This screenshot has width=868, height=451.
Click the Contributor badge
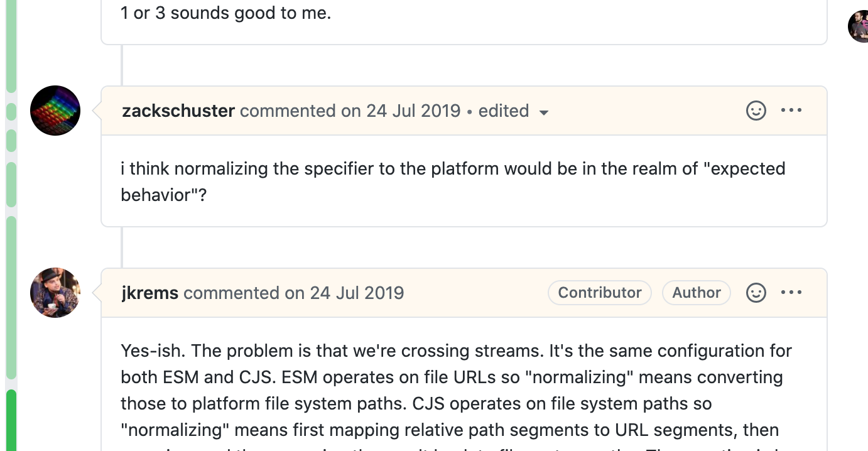(599, 293)
